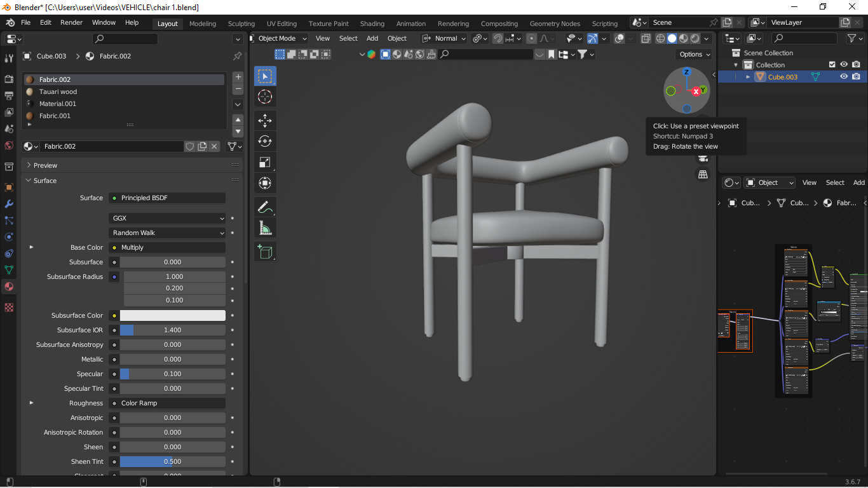Pin the properties editor context
The height and width of the screenshot is (488, 868).
pos(237,56)
